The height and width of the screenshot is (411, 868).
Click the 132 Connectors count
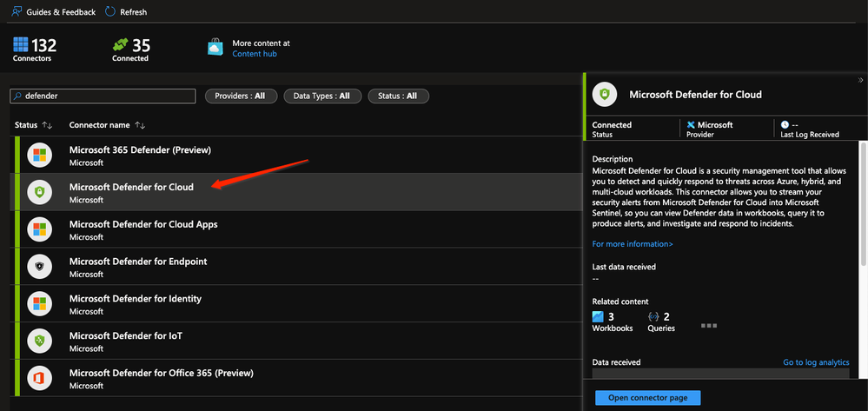click(43, 45)
